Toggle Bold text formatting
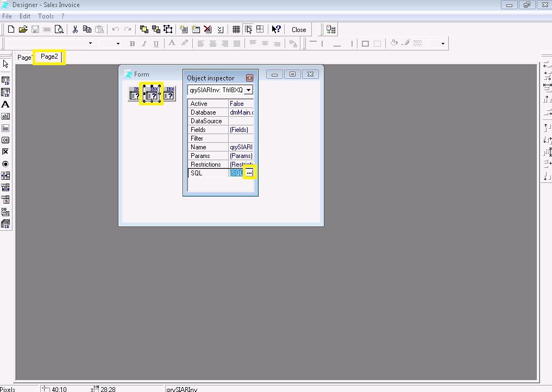The image size is (552, 392). (132, 43)
